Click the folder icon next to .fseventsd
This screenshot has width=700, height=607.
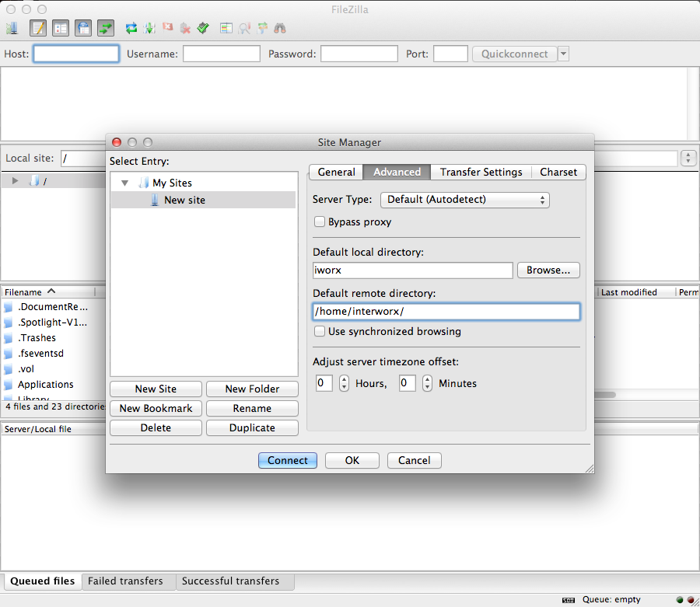tap(8, 354)
